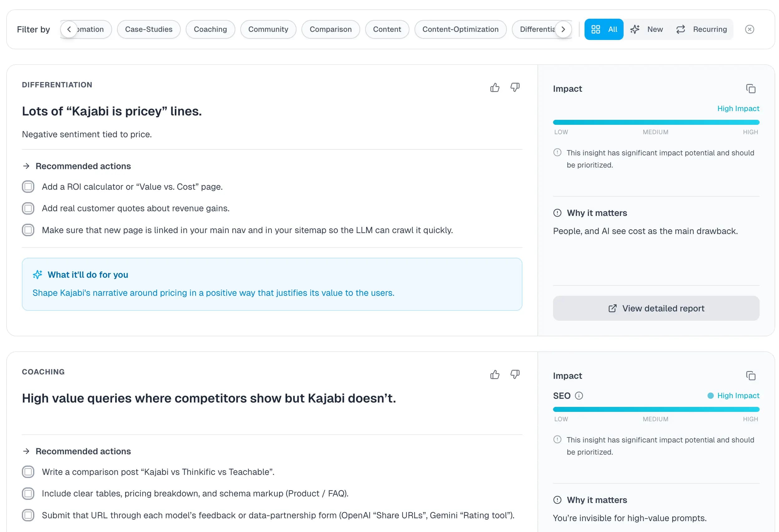Check 'Add real customer quotes' action
This screenshot has width=779, height=532.
(28, 208)
